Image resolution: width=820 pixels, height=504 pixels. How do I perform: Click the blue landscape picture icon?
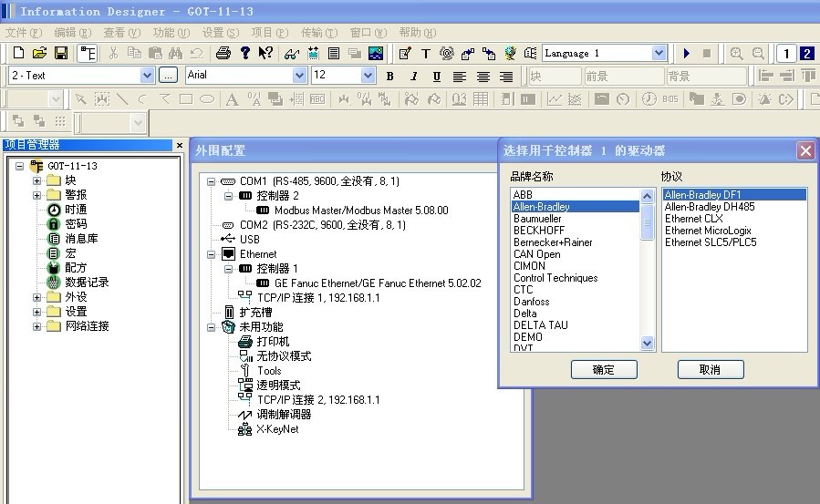tap(376, 53)
